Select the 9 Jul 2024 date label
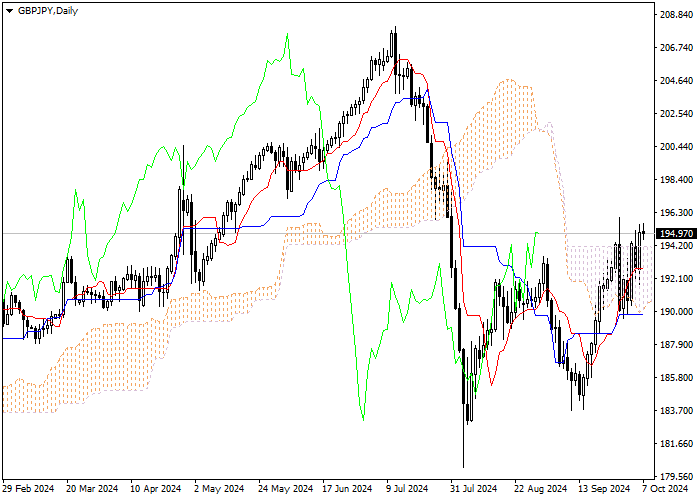This screenshot has height=500, width=700. coord(408,489)
